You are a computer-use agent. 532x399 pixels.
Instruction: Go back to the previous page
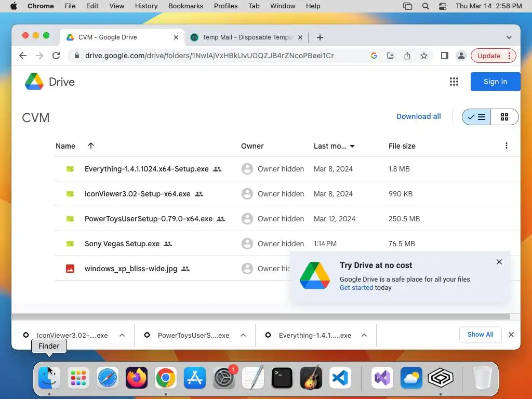[23, 56]
